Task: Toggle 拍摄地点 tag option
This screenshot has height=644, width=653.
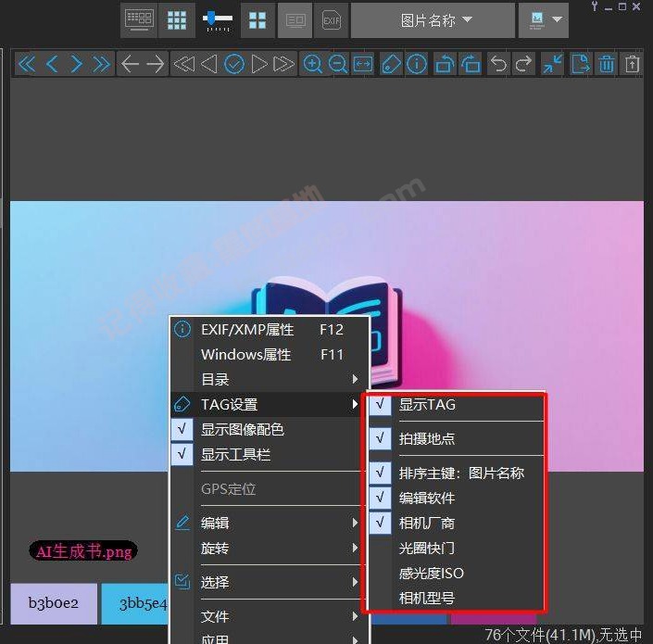Action: [x=456, y=438]
